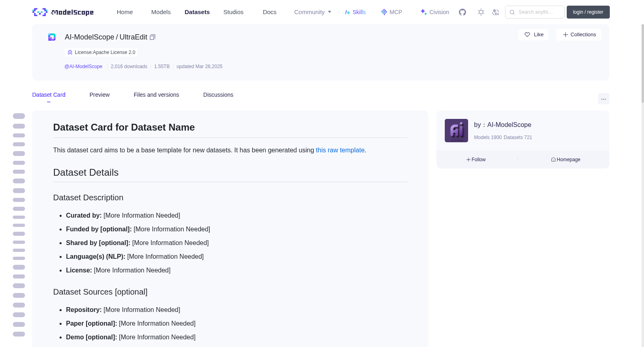Visit the organization Homepage
Image resolution: width=644 pixels, height=347 pixels.
coord(566,160)
